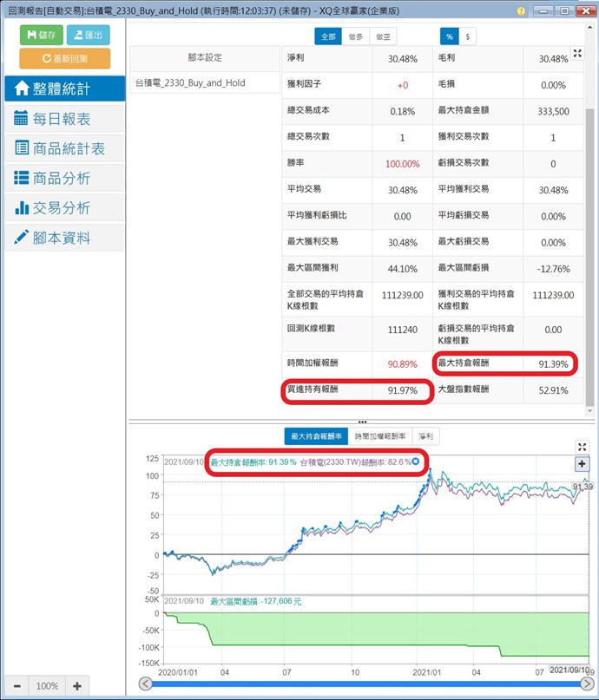Image resolution: width=599 pixels, height=700 pixels.
Task: Select the 做空 short-only filter
Action: point(383,36)
